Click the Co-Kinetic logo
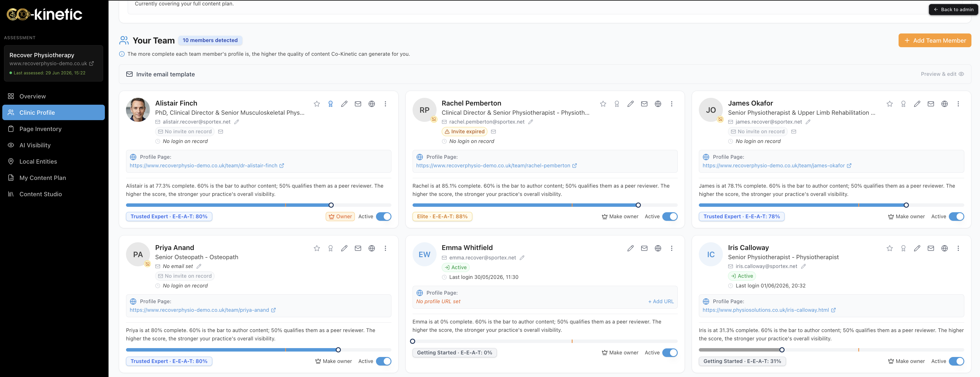This screenshot has height=377, width=980. tap(45, 15)
